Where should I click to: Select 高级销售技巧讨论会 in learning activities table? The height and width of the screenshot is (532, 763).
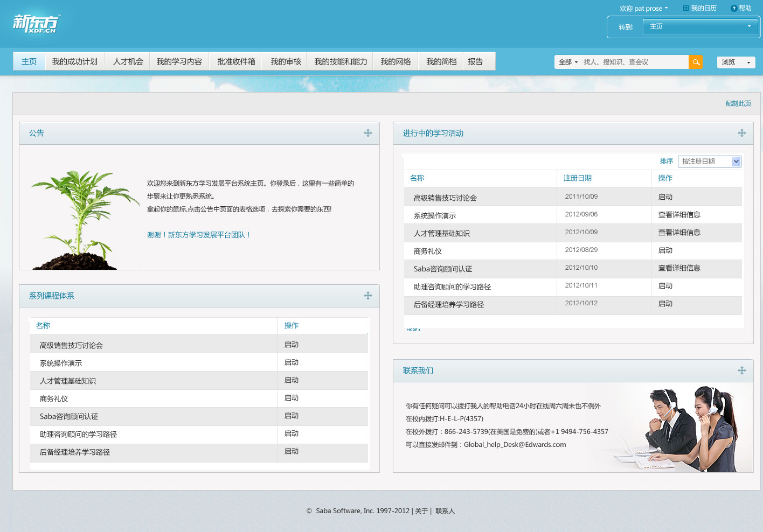pyautogui.click(x=445, y=198)
